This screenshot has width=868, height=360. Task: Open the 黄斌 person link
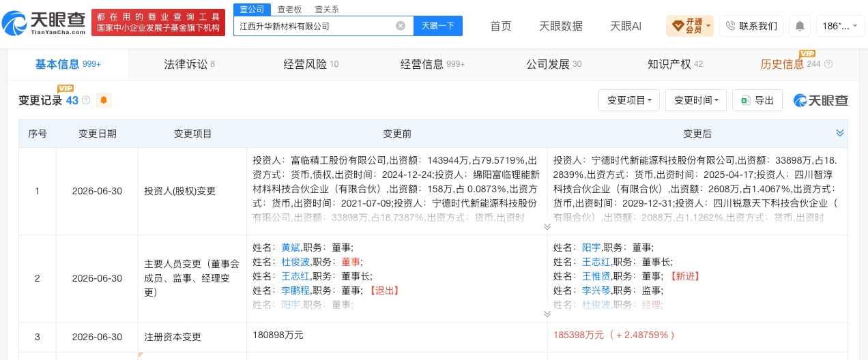point(291,247)
